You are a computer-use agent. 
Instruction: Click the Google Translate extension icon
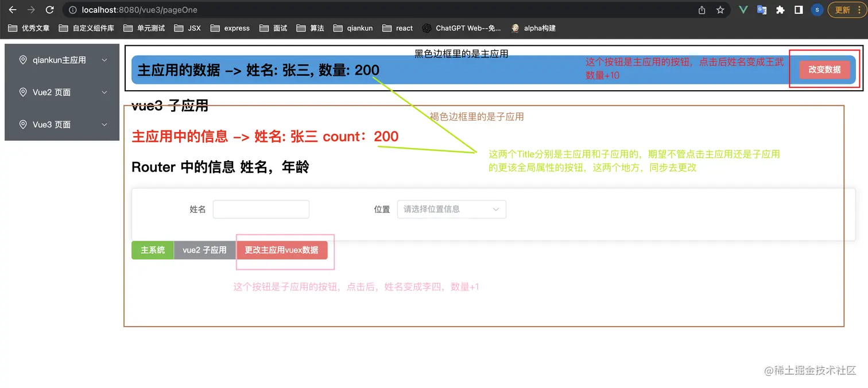pyautogui.click(x=762, y=9)
